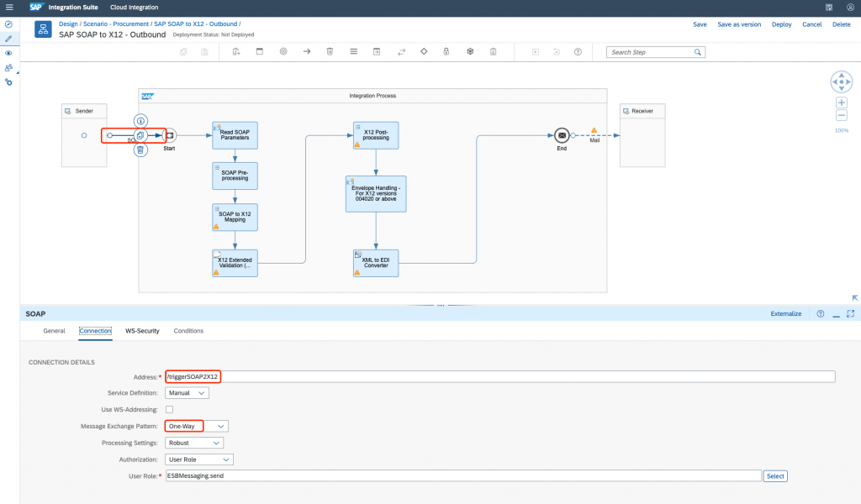This screenshot has width=861, height=504.
Task: Click the help icon in SOAP panel
Action: coord(821,313)
